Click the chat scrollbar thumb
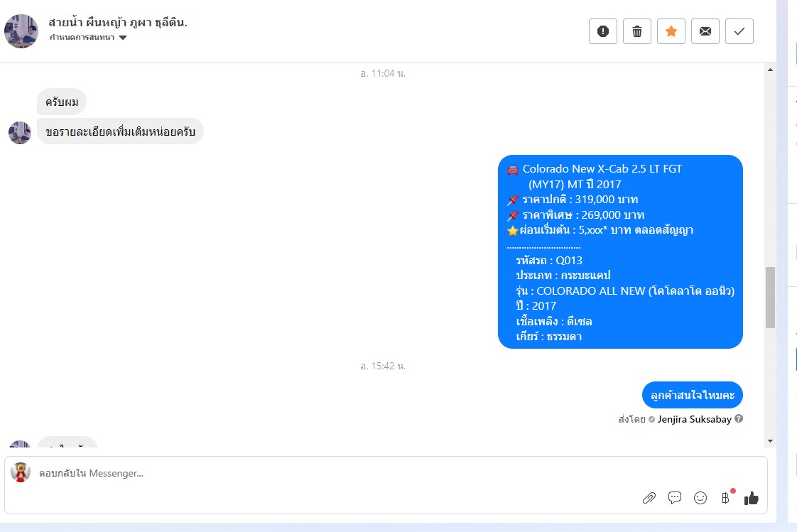This screenshot has height=532, width=797. point(771,297)
